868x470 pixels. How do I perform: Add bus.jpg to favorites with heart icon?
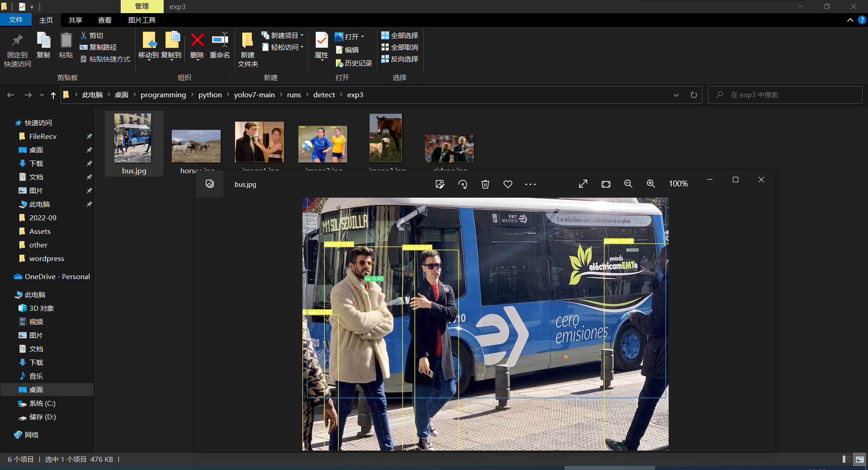508,184
